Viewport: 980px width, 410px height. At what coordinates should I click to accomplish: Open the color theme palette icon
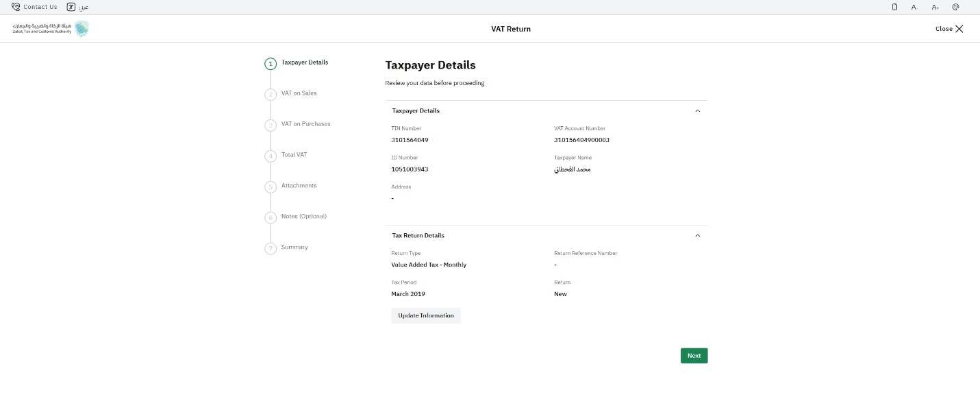coord(956,7)
